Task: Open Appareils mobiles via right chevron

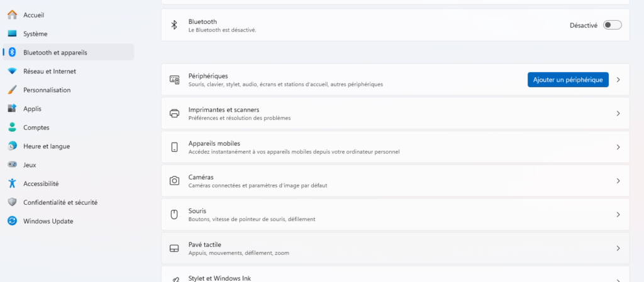Action: (618, 147)
